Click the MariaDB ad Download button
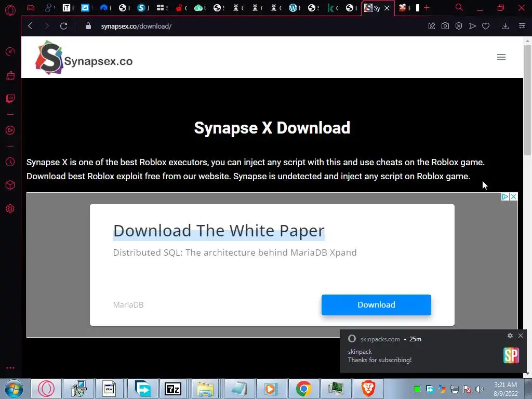Image resolution: width=532 pixels, height=399 pixels. coord(376,304)
